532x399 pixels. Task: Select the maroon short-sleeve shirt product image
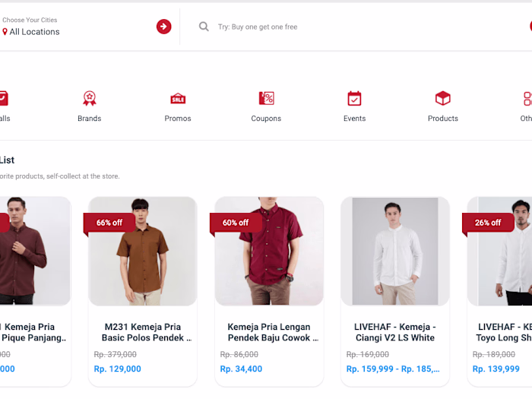[269, 251]
